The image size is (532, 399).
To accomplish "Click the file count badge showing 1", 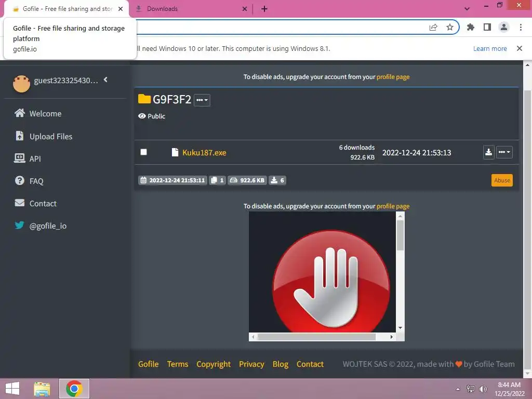I will (217, 180).
